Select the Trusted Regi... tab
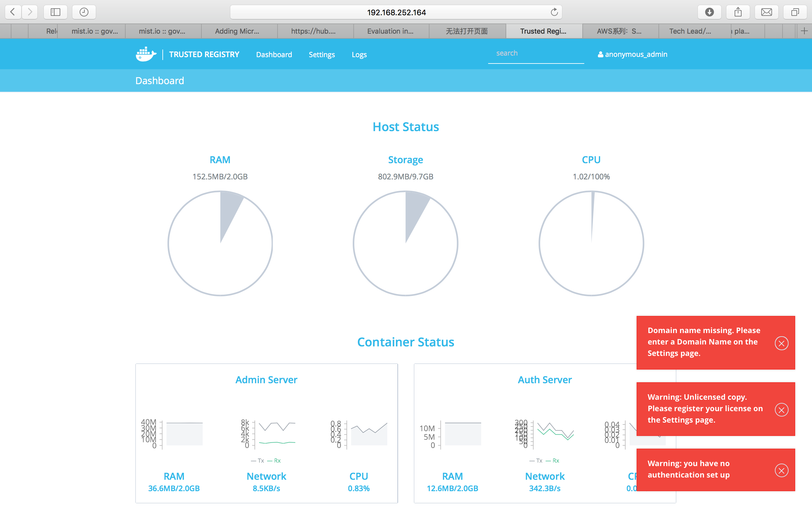This screenshot has width=812, height=508. click(544, 31)
